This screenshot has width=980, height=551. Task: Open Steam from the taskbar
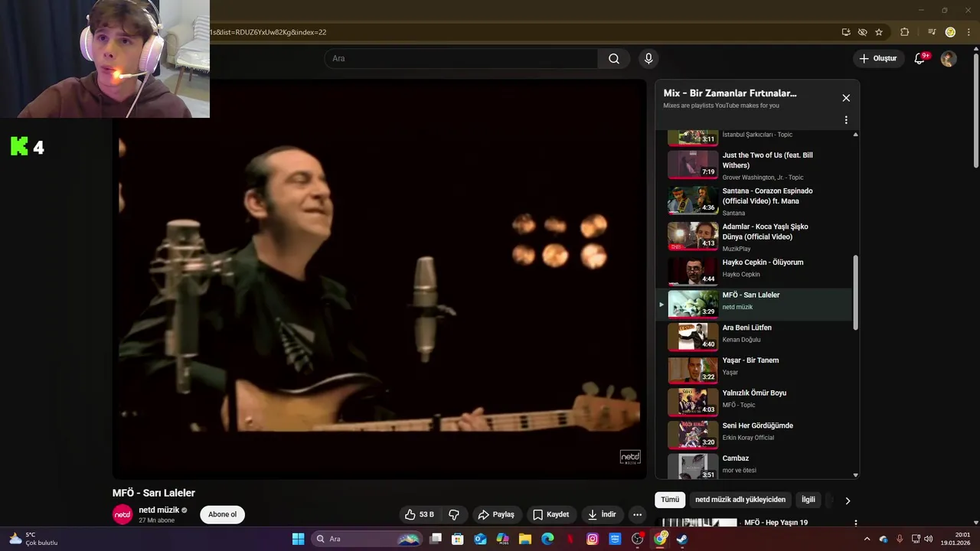coord(682,539)
